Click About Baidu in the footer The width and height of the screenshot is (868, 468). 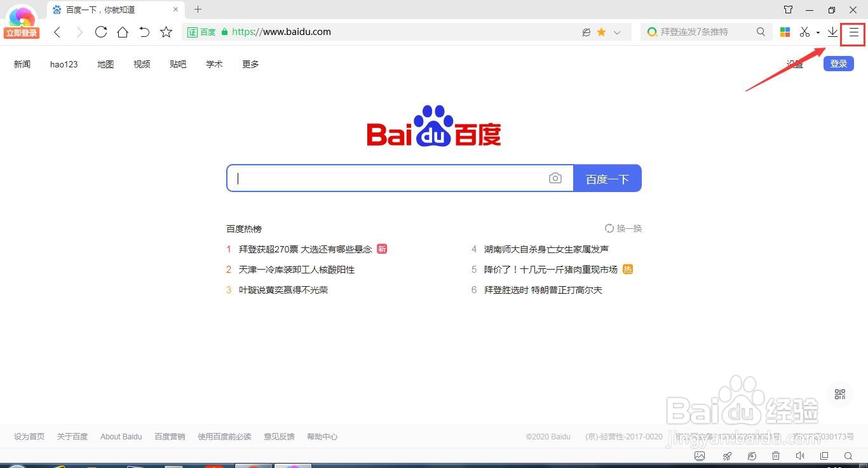[121, 437]
